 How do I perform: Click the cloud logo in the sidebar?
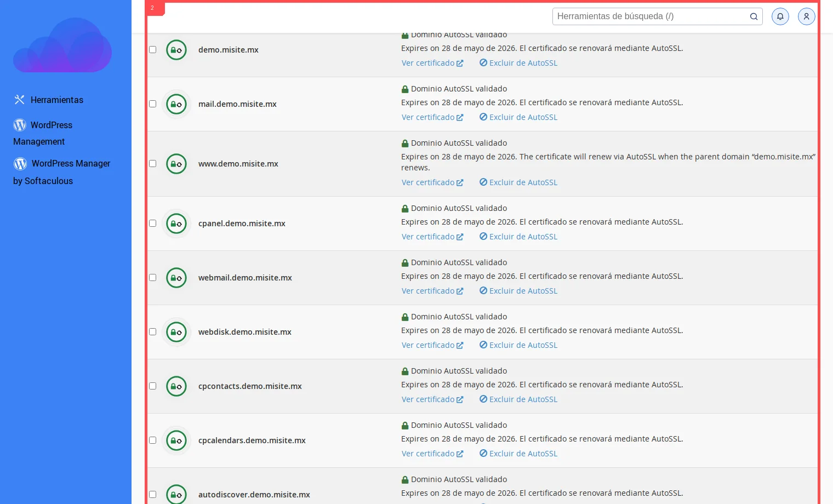[x=62, y=45]
